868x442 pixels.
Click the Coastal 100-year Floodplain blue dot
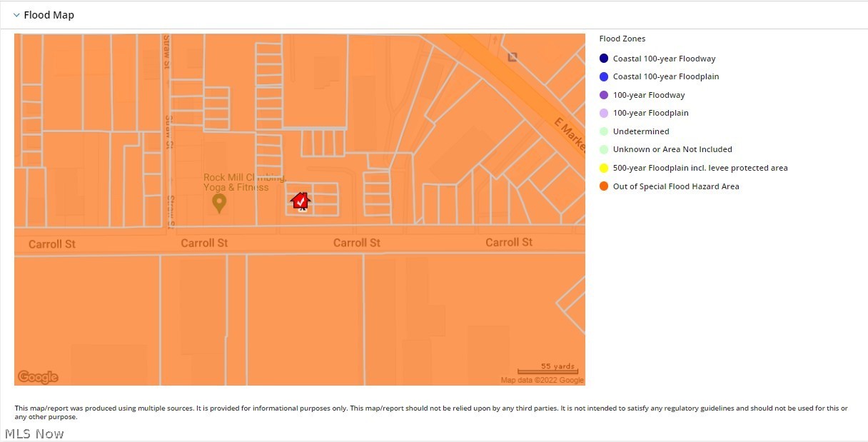pos(604,77)
